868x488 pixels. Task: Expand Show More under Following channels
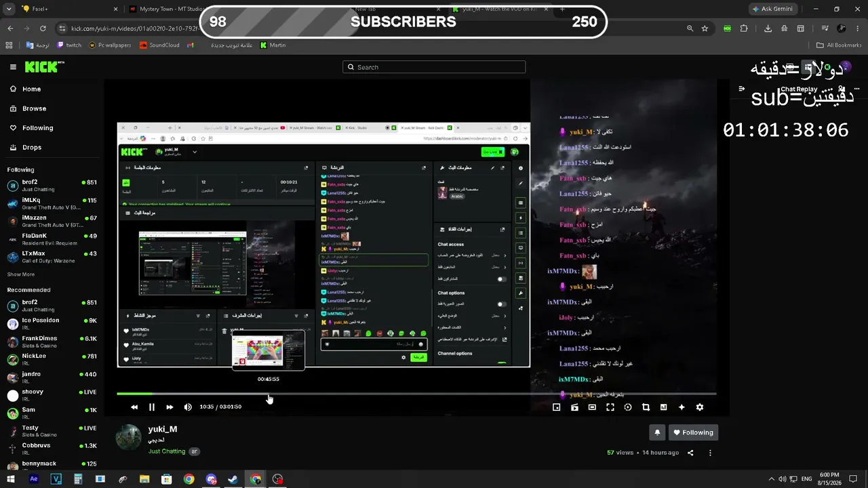pos(21,274)
